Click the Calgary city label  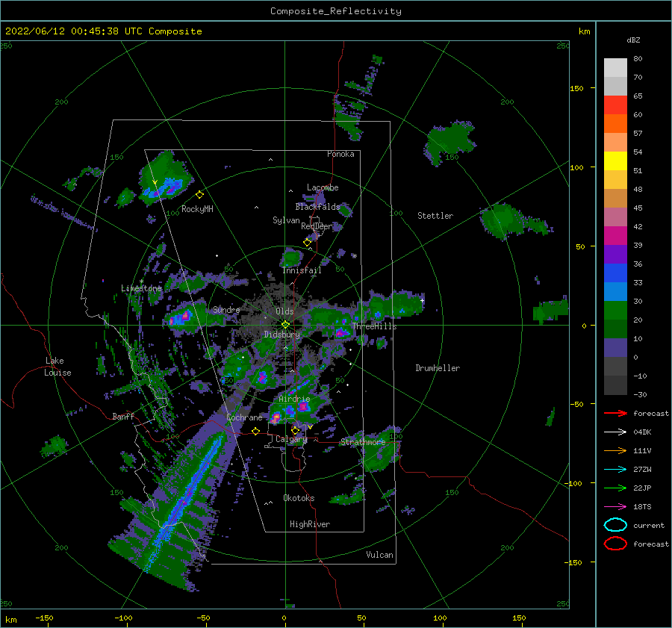point(291,439)
